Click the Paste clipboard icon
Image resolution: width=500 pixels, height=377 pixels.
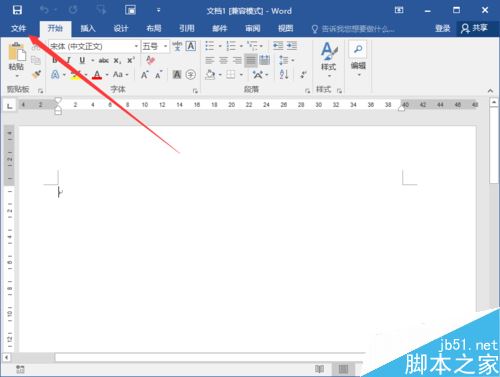[16, 52]
